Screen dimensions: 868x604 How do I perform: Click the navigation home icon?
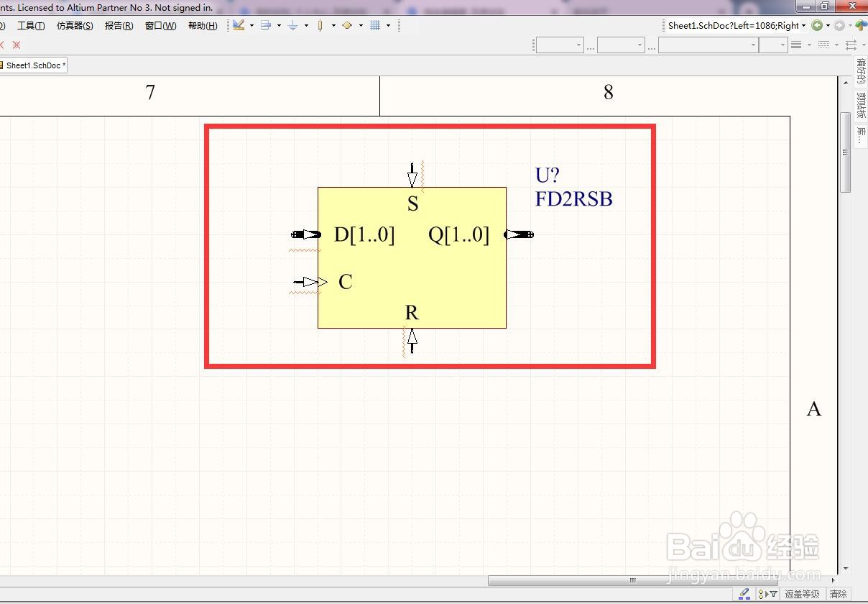point(862,25)
